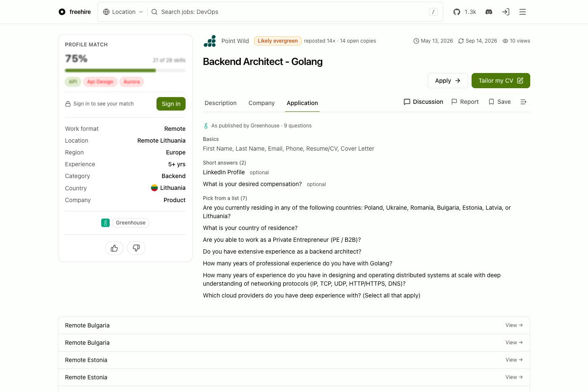Click the 'reposted 14× · 14 open copies' text
This screenshot has width=588, height=392.
[x=340, y=41]
